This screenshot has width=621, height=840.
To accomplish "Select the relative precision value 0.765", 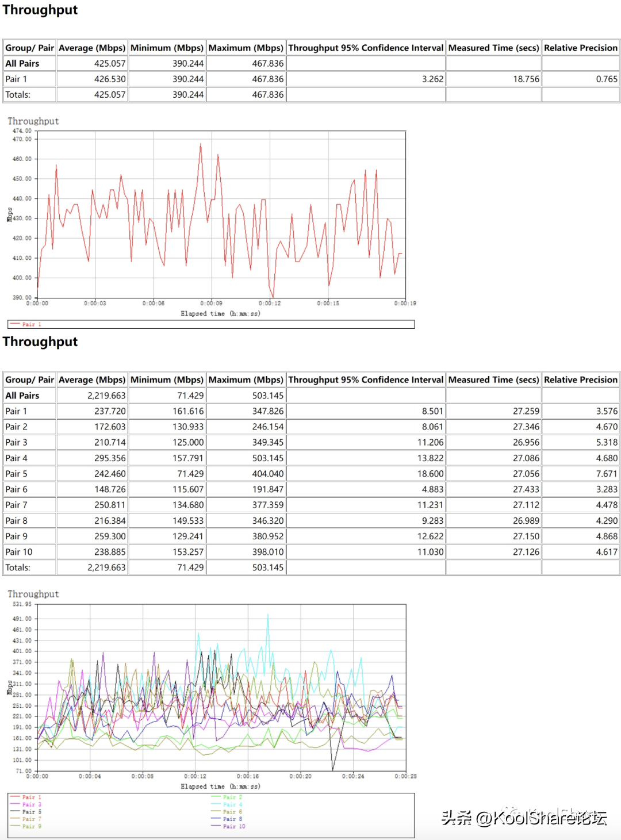I will 607,79.
